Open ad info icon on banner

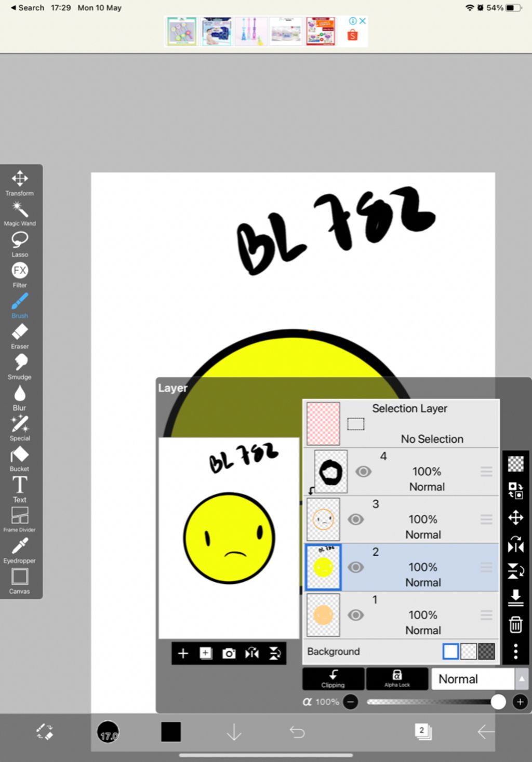[353, 21]
